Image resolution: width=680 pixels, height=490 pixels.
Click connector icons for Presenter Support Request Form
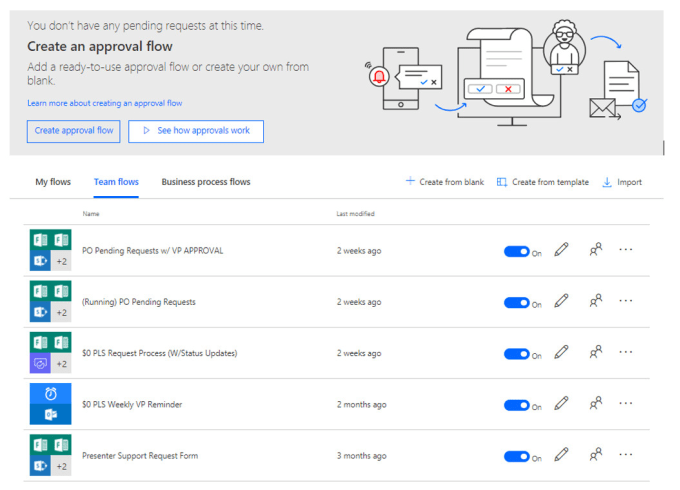(x=50, y=455)
